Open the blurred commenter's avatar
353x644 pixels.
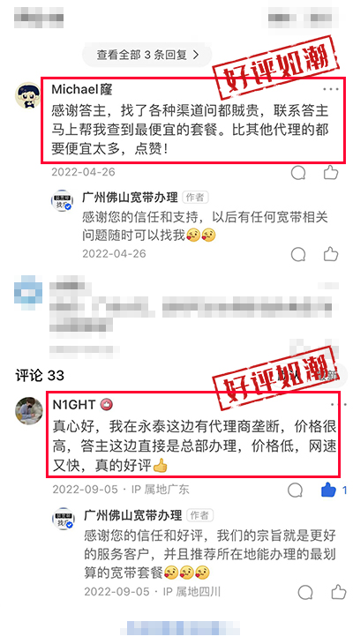pos(28,292)
